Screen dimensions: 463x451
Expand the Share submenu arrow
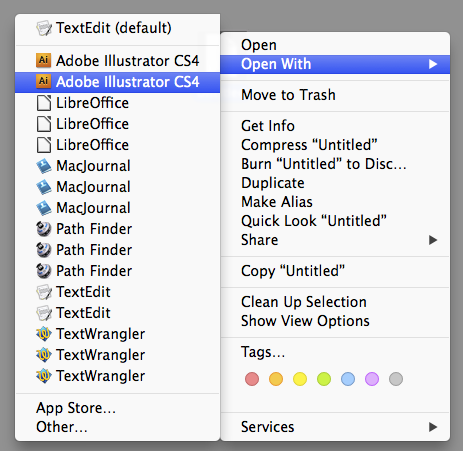[433, 240]
